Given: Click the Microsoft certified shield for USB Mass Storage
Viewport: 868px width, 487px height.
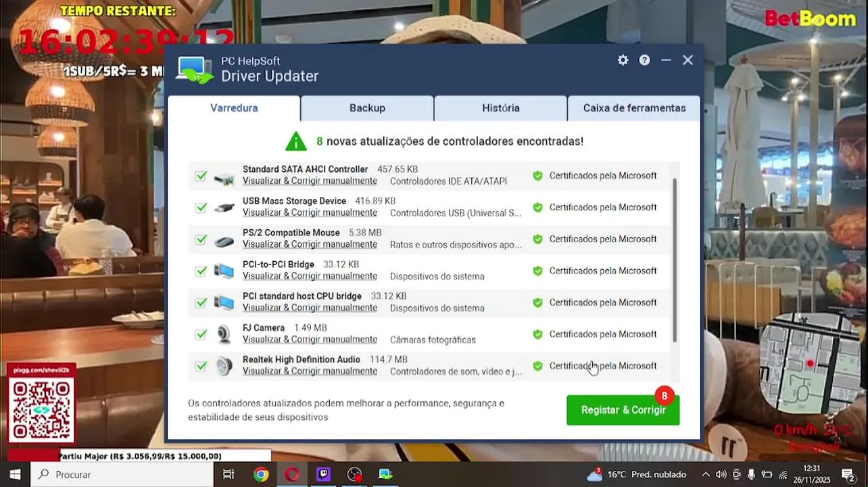Looking at the screenshot, I should (537, 208).
